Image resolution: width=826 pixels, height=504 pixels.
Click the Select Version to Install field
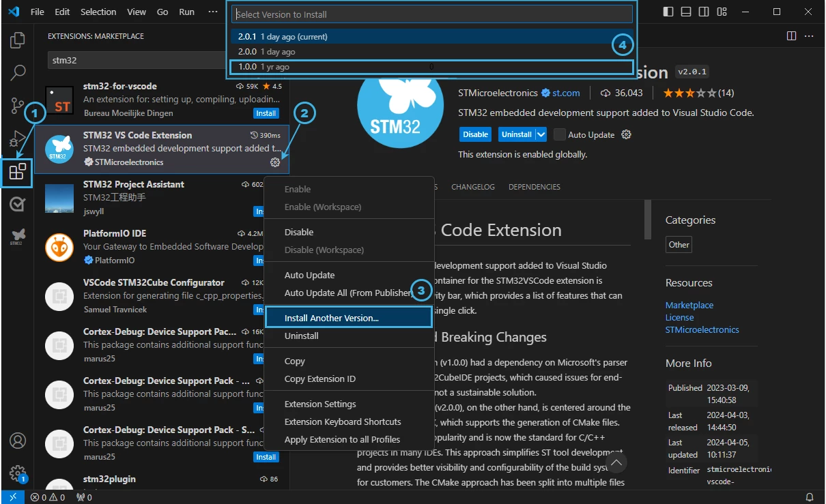[x=432, y=14]
